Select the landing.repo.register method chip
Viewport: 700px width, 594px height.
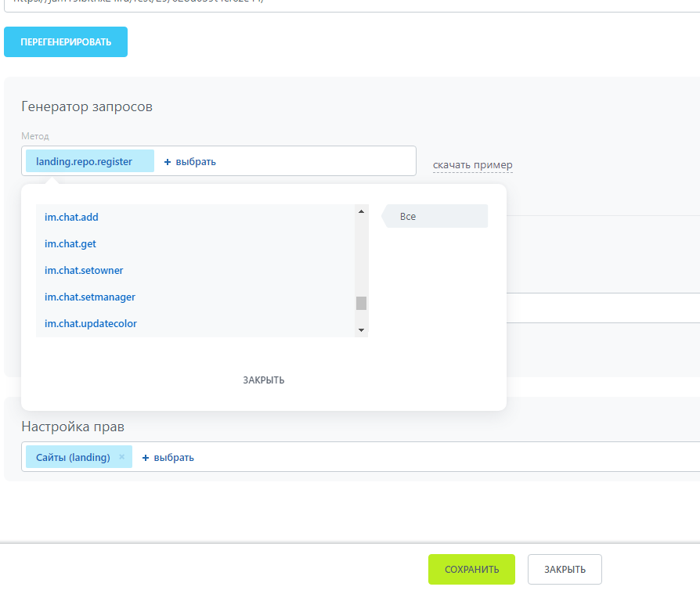pos(90,161)
